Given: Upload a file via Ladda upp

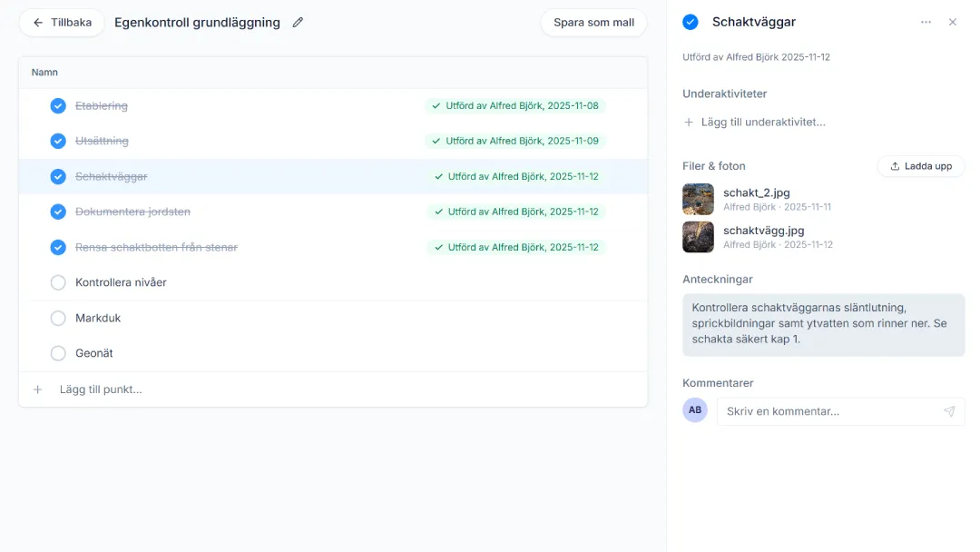Looking at the screenshot, I should tap(920, 166).
